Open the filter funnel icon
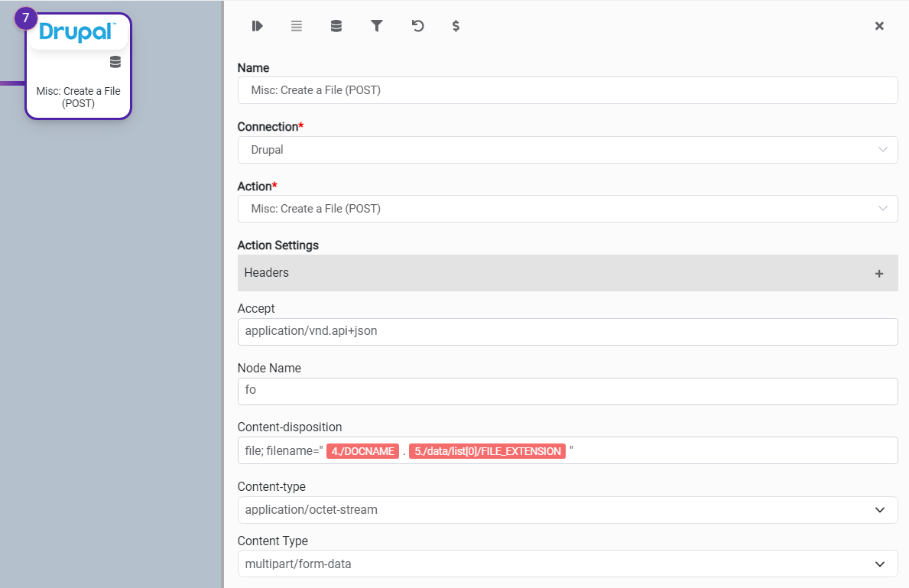This screenshot has height=588, width=909. click(x=376, y=26)
